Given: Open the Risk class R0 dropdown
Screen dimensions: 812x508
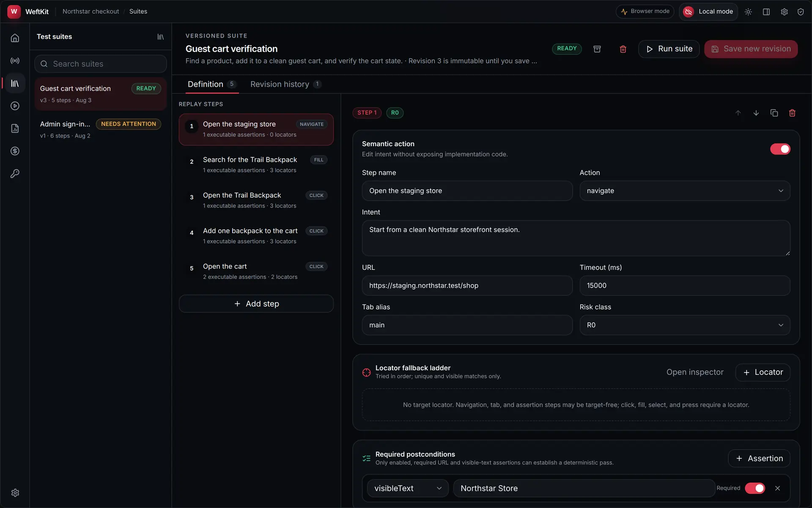Looking at the screenshot, I should (x=685, y=325).
